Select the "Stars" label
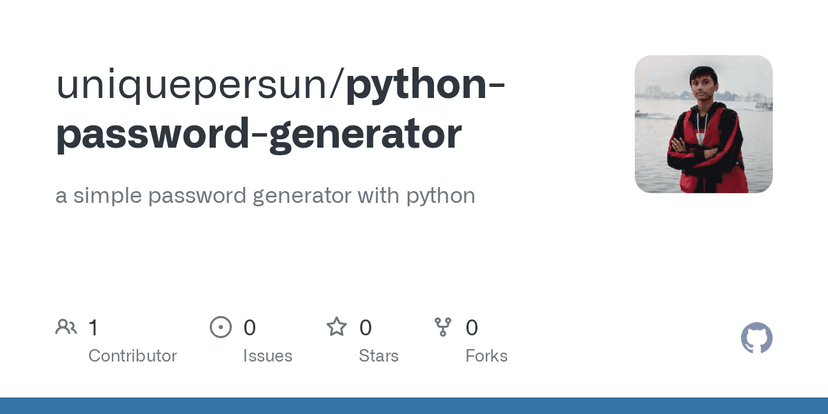 click(379, 356)
